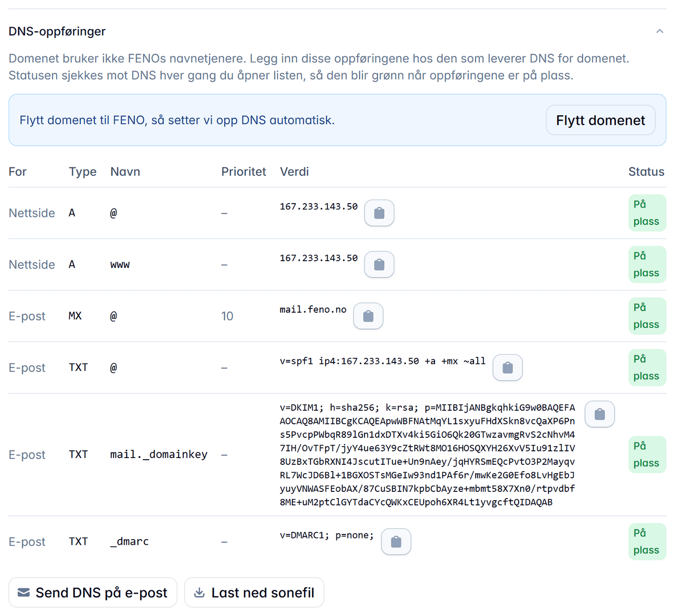Click the På plass status for the www record
The width and height of the screenshot is (675, 616).
646,264
